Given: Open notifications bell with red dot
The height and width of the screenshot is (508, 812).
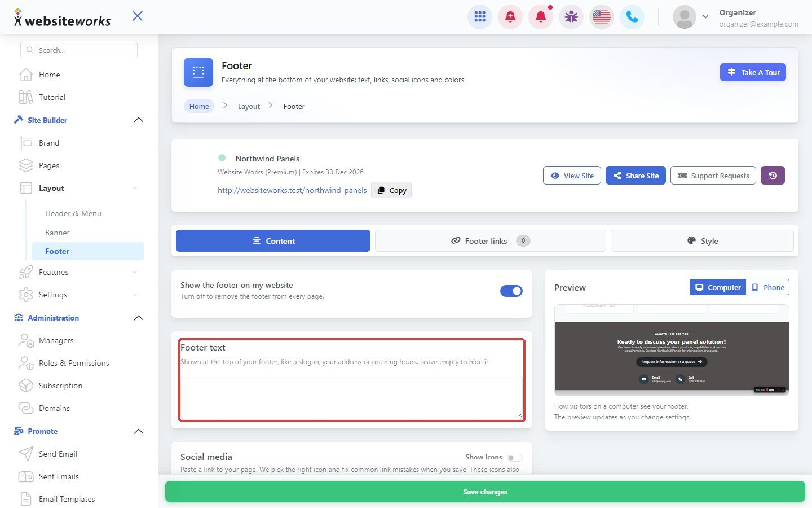Looking at the screenshot, I should (x=541, y=17).
